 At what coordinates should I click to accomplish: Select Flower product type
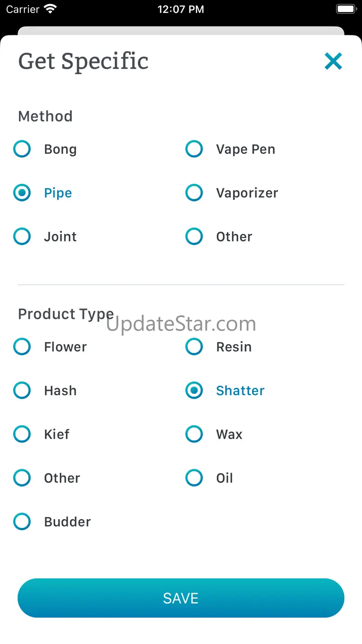coord(22,347)
